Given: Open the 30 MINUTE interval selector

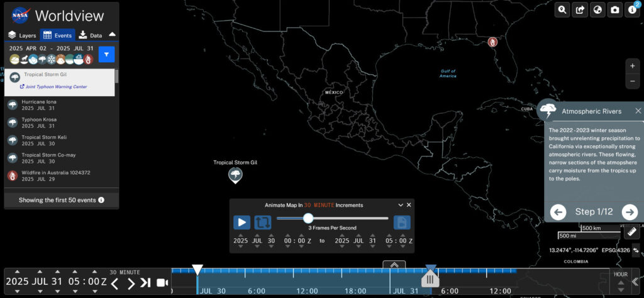Looking at the screenshot, I should [x=125, y=272].
